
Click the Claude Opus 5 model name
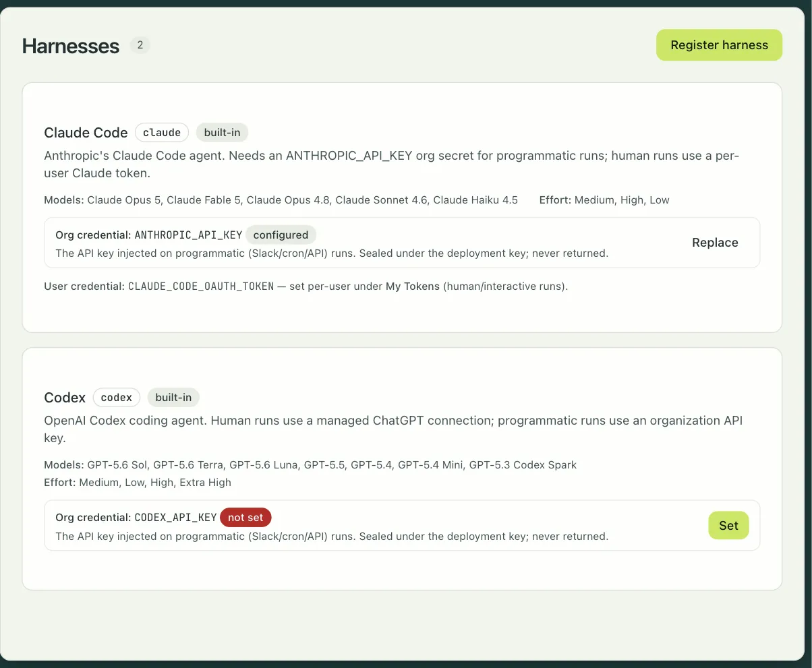[x=124, y=200]
